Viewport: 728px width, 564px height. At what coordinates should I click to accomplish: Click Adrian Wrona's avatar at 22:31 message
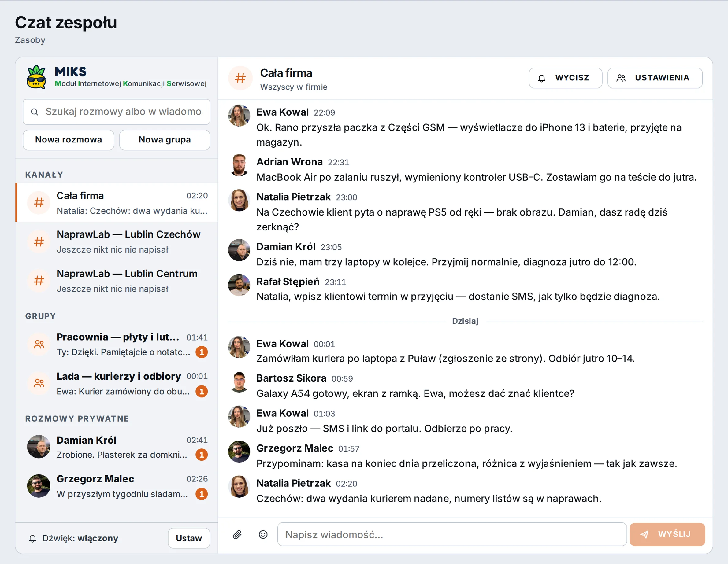[239, 165]
